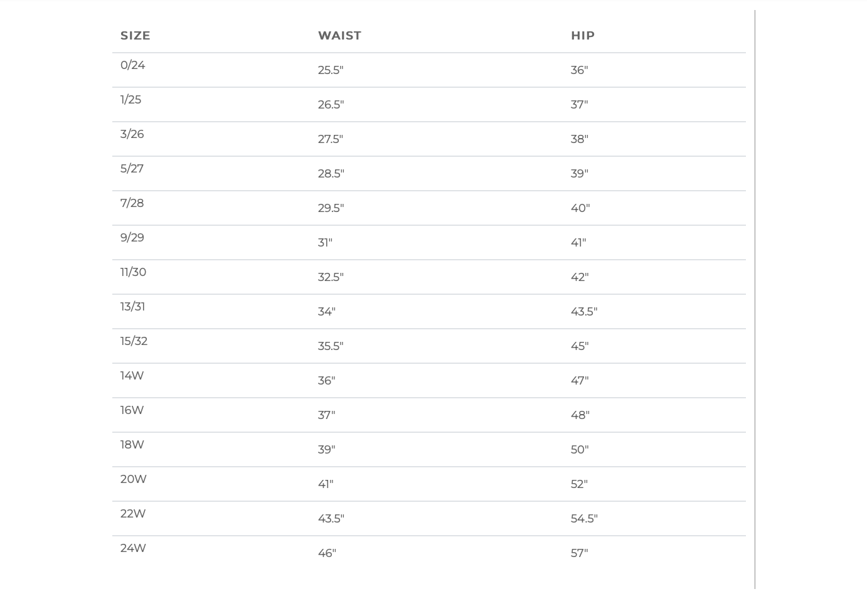This screenshot has width=867, height=616.
Task: Click the 14W size label
Action: [x=132, y=376]
